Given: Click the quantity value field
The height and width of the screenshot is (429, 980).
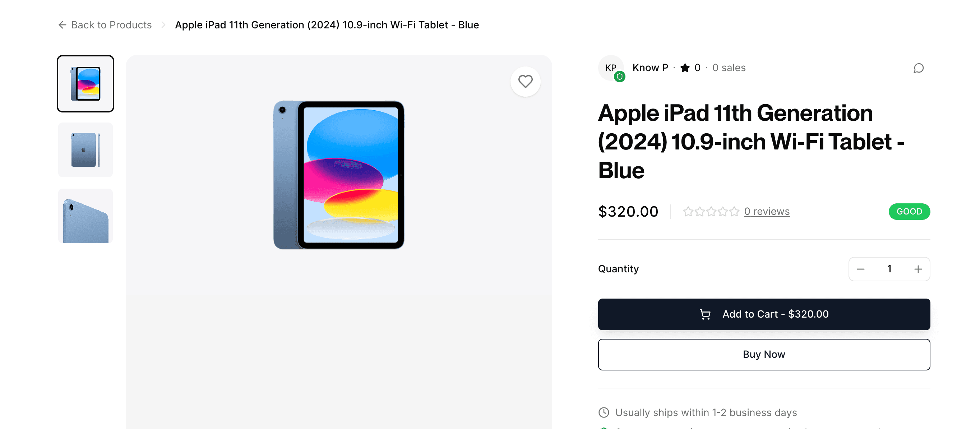Looking at the screenshot, I should coord(889,269).
